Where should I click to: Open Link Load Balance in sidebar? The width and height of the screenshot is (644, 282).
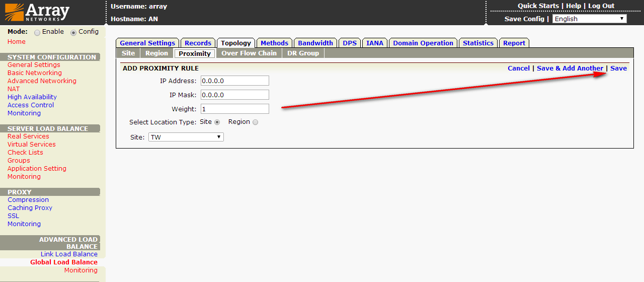(x=69, y=254)
